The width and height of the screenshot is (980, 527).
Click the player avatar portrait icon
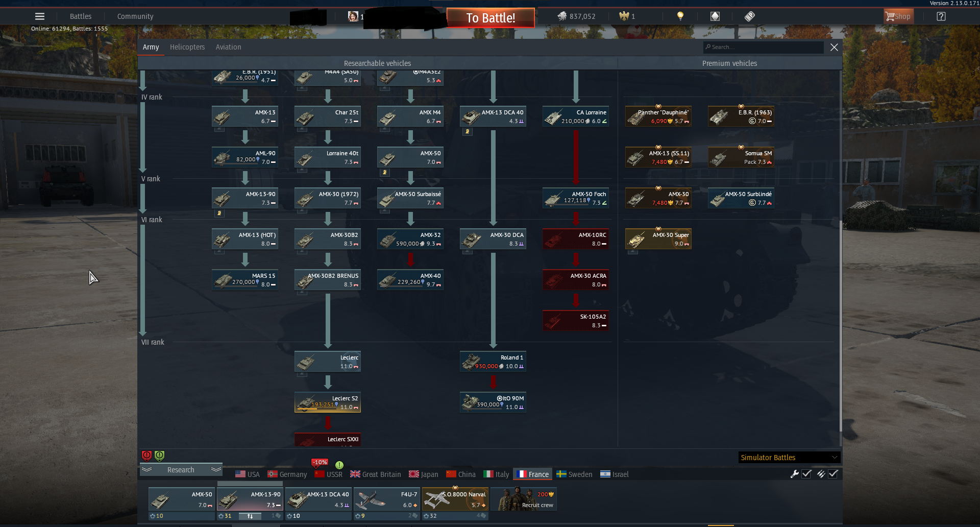click(353, 16)
